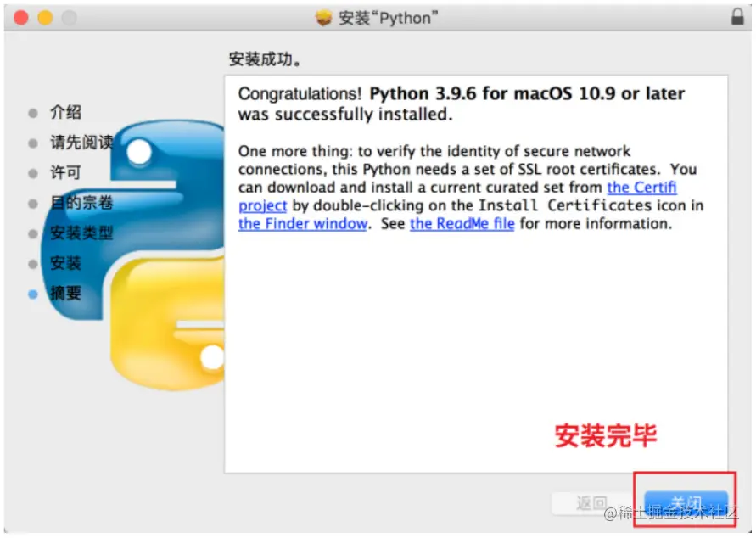Select the 介绍 step in the sidebar
The height and width of the screenshot is (538, 756).
65,112
